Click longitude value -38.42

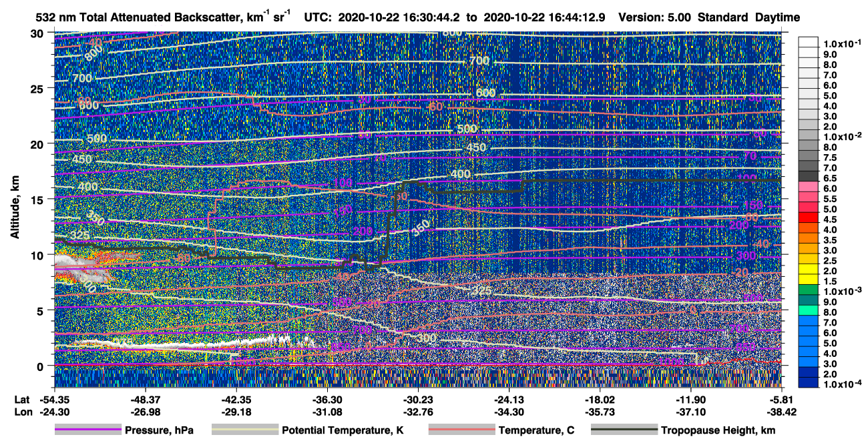[x=783, y=412]
